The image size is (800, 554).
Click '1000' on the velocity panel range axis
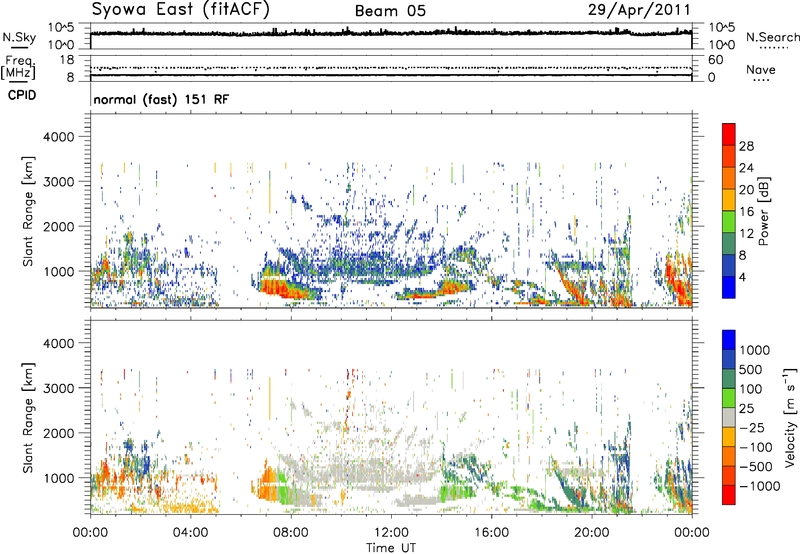(58, 478)
